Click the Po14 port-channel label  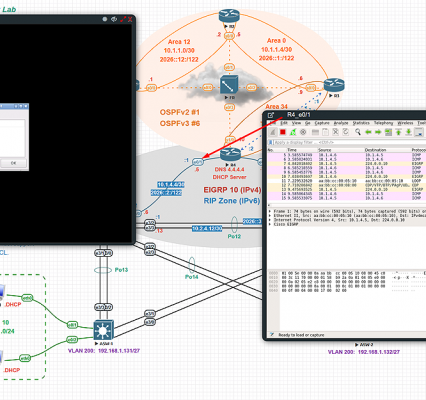coord(191,277)
